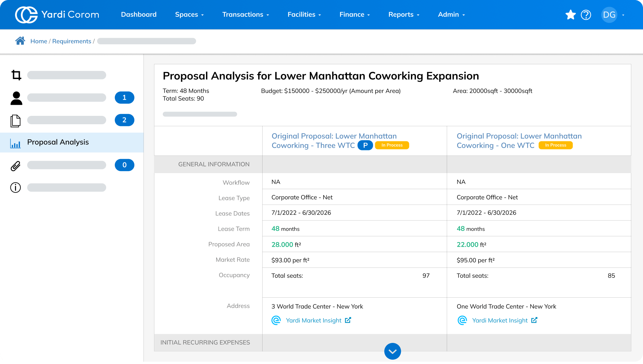This screenshot has height=364, width=643.
Task: Select Proposal Analysis in the sidebar
Action: pyautogui.click(x=58, y=142)
